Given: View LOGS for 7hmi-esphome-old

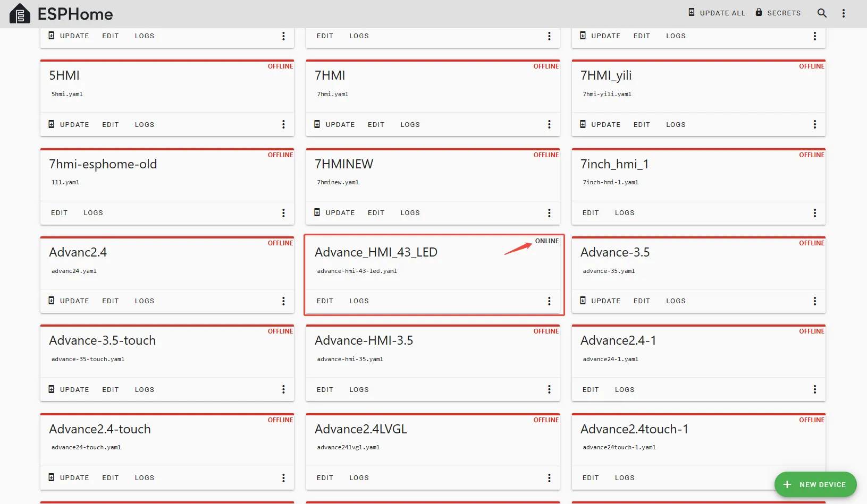Looking at the screenshot, I should [93, 212].
